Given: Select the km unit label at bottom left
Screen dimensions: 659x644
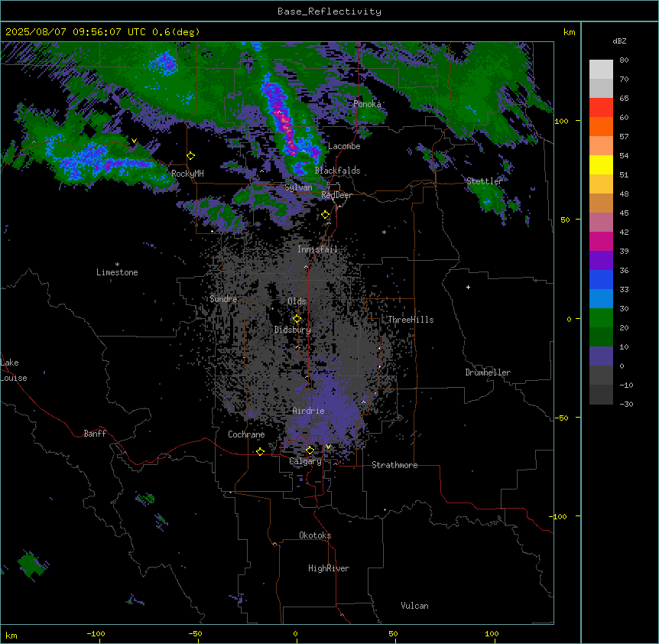Looking at the screenshot, I should (11, 635).
